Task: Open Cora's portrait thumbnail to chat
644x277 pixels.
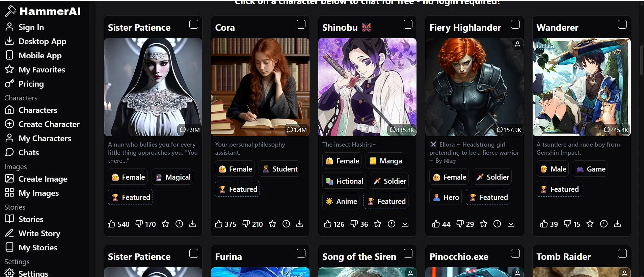Action: click(260, 87)
